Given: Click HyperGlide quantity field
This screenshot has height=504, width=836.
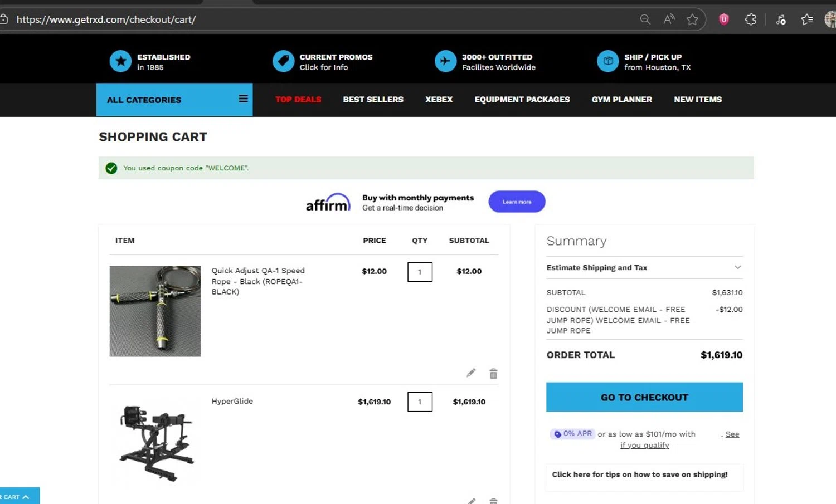Looking at the screenshot, I should [420, 402].
